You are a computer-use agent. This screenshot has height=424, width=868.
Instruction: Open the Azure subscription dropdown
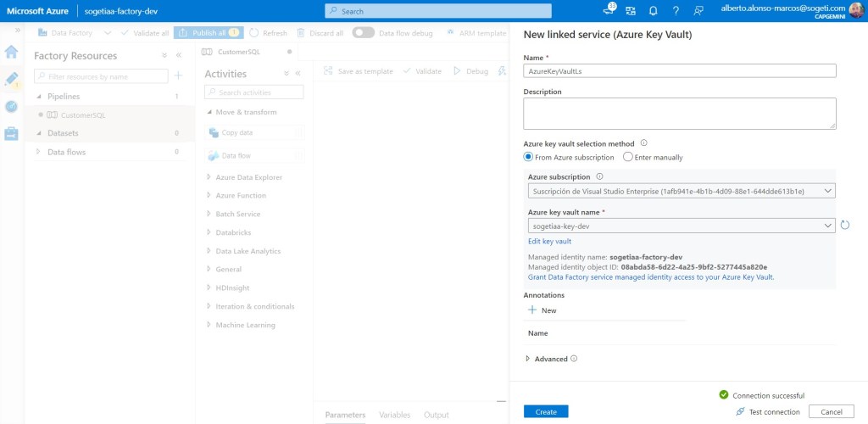click(x=681, y=191)
